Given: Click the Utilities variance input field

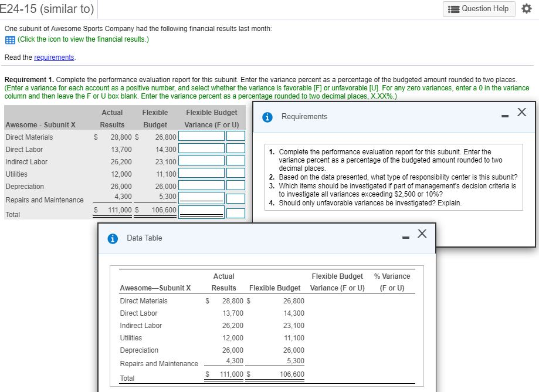Looking at the screenshot, I should coord(201,173).
